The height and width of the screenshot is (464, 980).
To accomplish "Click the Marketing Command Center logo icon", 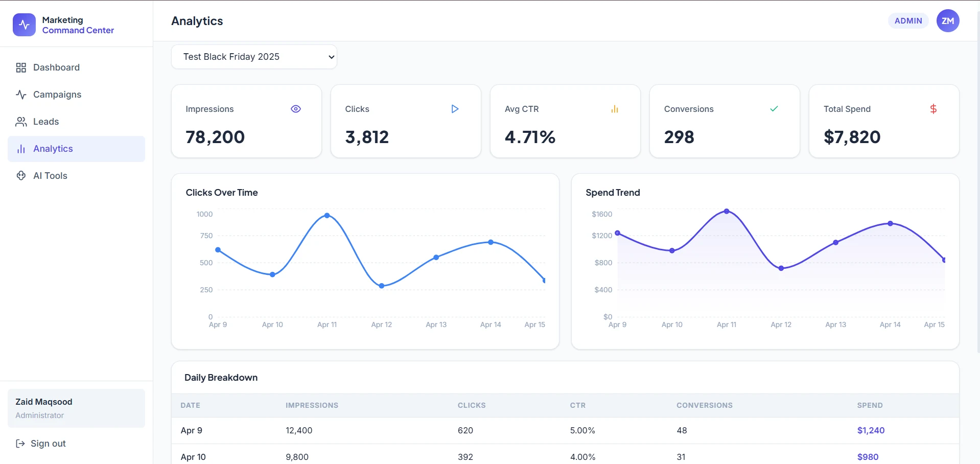I will (x=24, y=25).
